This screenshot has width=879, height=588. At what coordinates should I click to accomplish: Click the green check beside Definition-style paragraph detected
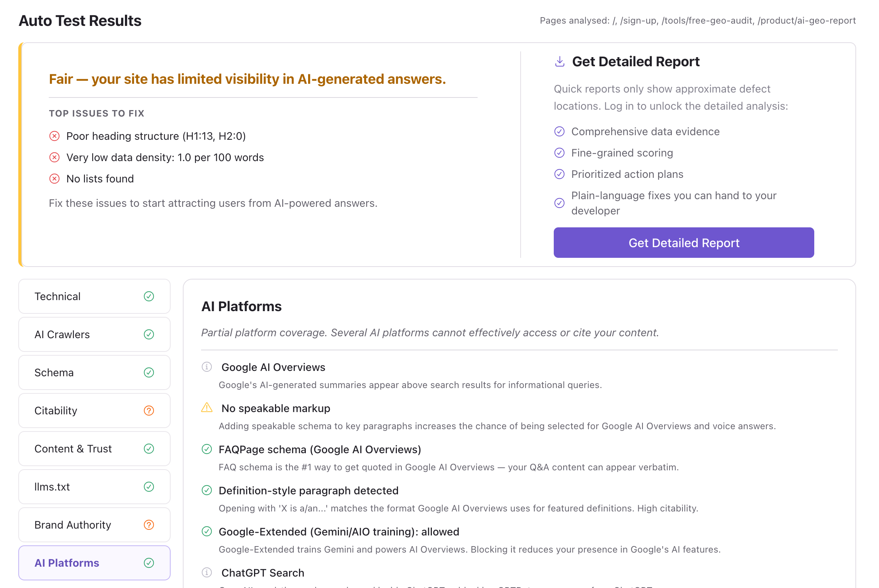(x=206, y=490)
